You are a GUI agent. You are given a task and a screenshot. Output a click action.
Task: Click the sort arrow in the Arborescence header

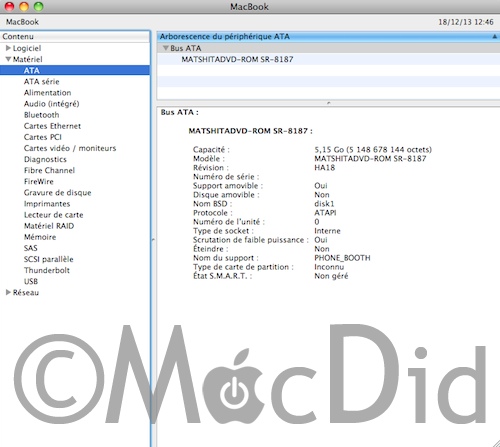pyautogui.click(x=495, y=37)
